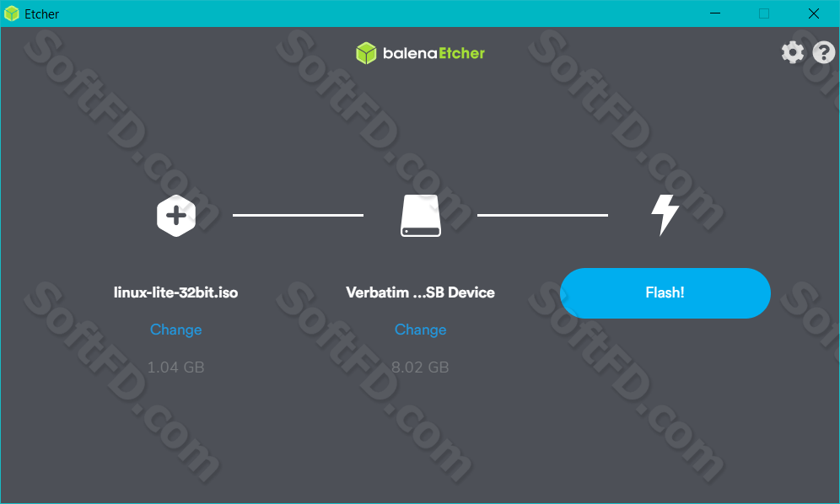
Task: Click the Etcher title bar text
Action: click(x=42, y=14)
